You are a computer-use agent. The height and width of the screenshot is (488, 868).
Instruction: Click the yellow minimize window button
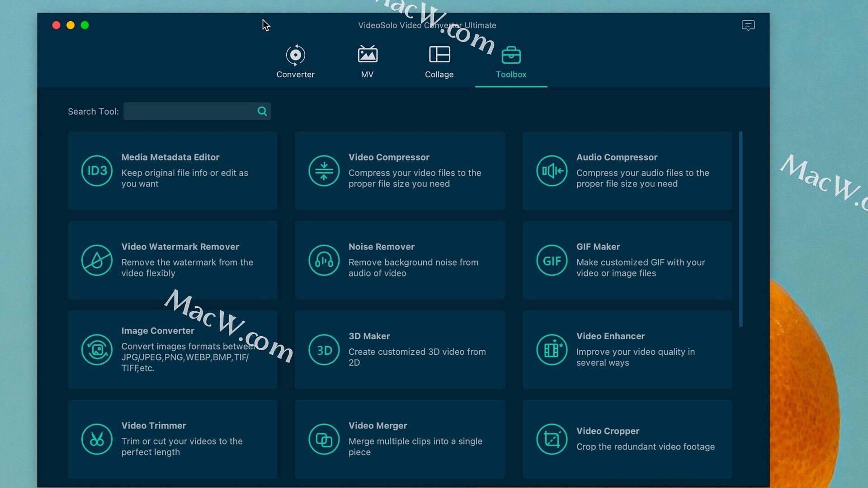point(71,25)
